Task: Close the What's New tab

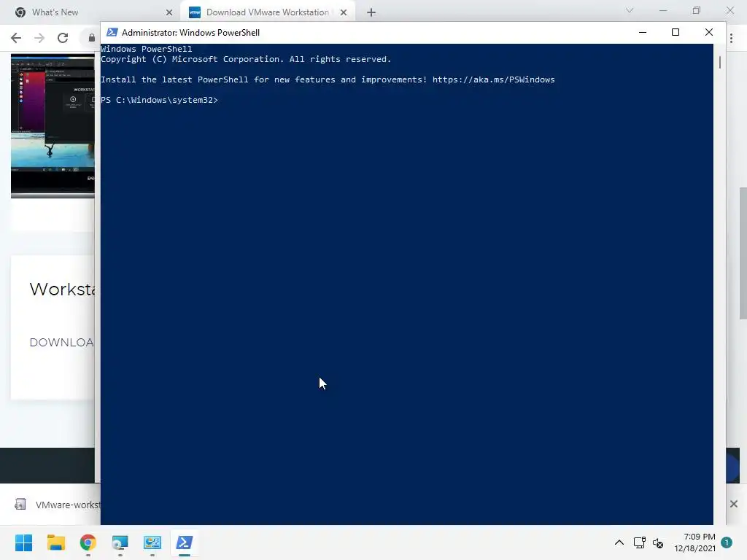Action: (169, 12)
